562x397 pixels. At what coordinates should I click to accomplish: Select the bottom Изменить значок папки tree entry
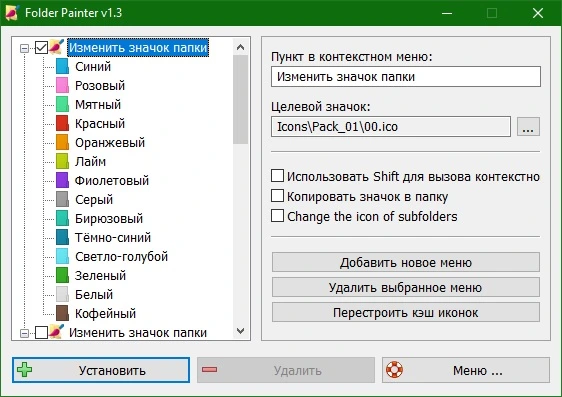pos(138,333)
